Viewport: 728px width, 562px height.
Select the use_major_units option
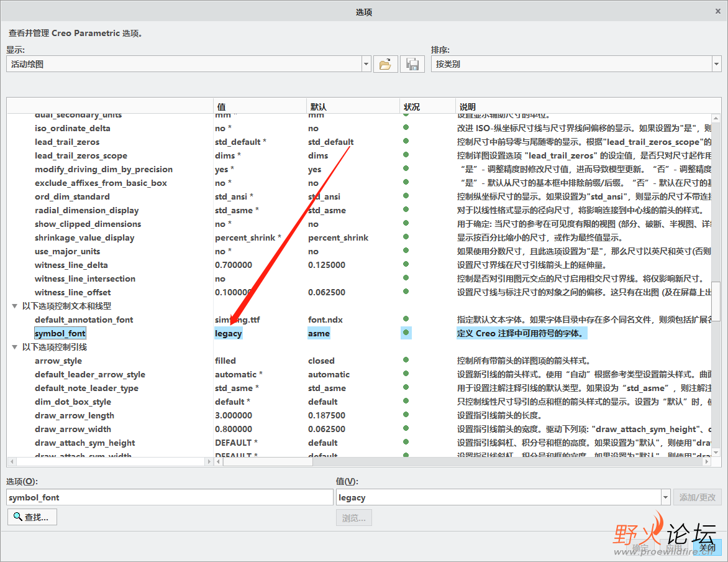67,252
